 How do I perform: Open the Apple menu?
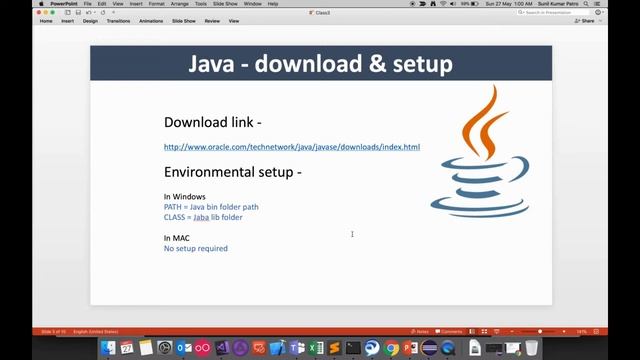click(41, 4)
